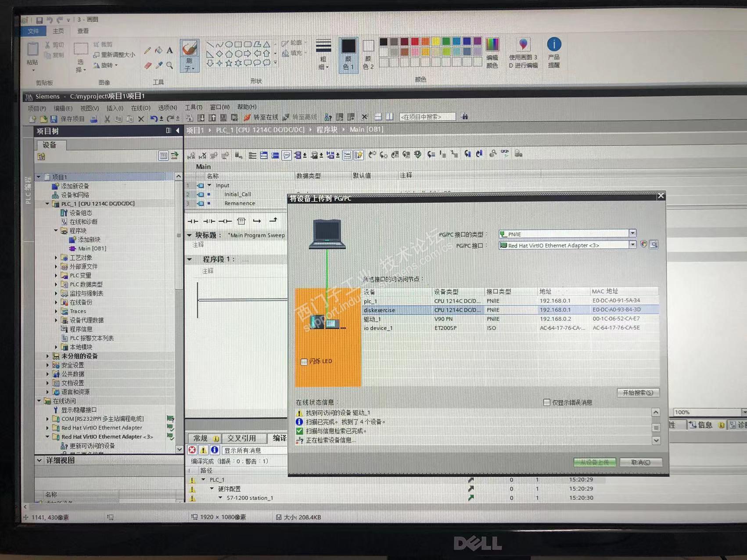Select the Text tool in Paint
Screen dimensions: 747x560
(x=169, y=51)
